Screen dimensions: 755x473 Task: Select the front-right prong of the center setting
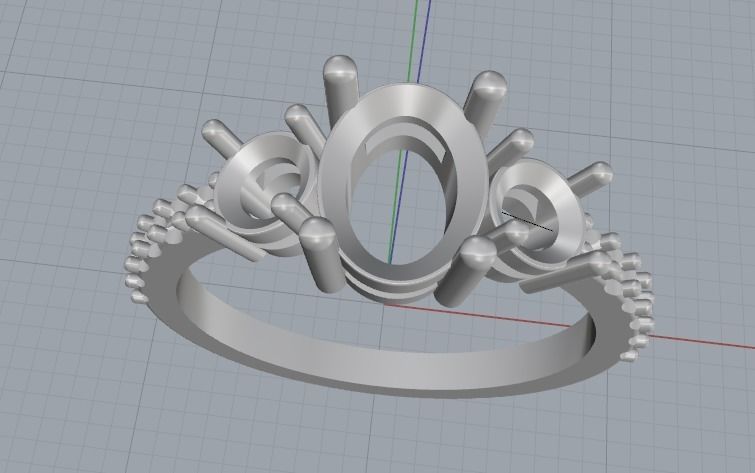[x=465, y=271]
